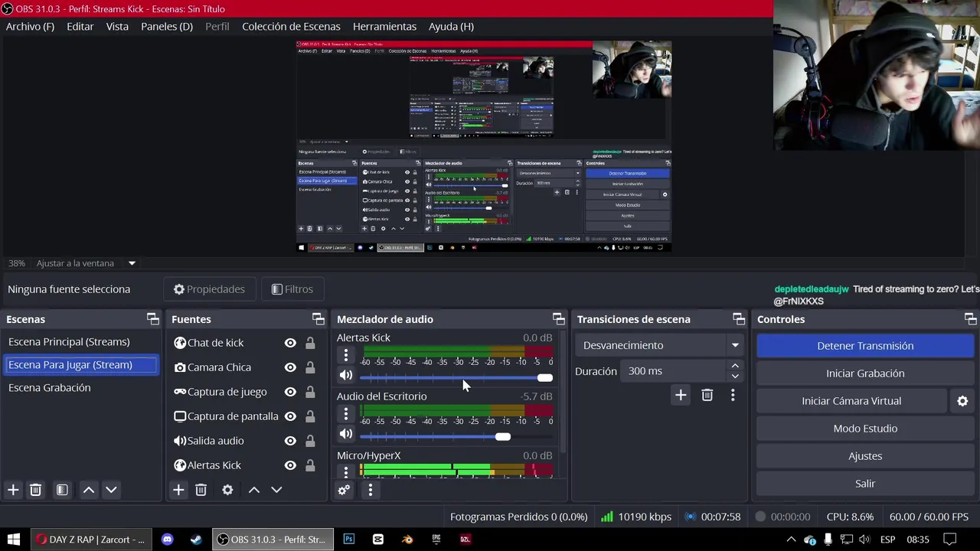
Task: Open Ajustes settings button
Action: [865, 456]
